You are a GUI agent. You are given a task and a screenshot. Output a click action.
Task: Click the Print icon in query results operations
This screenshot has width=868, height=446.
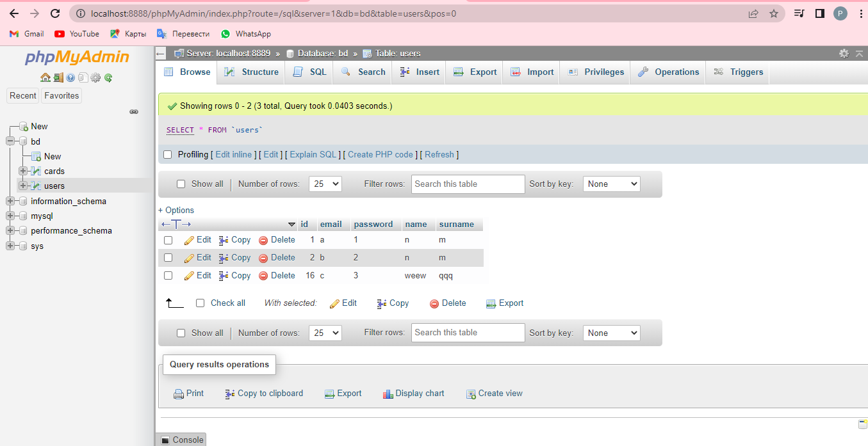(x=179, y=394)
